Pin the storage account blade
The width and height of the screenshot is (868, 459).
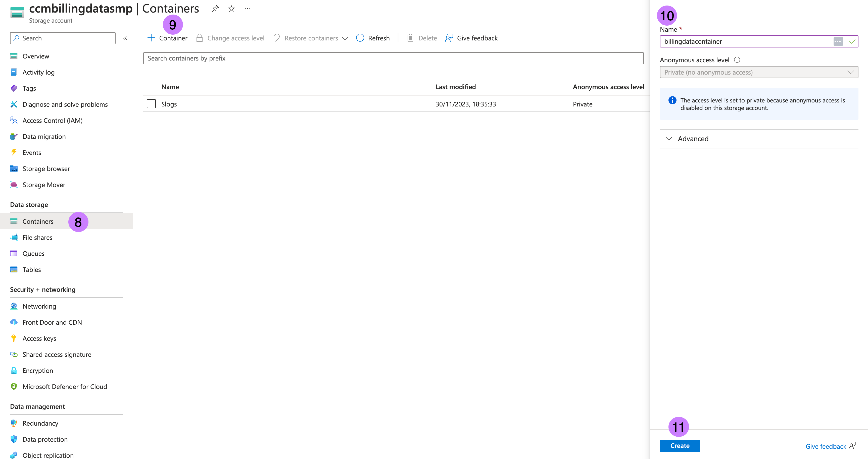215,9
